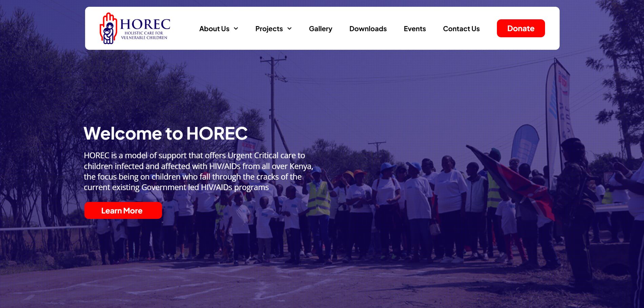Open the Projects menu
The height and width of the screenshot is (308, 644).
[269, 29]
